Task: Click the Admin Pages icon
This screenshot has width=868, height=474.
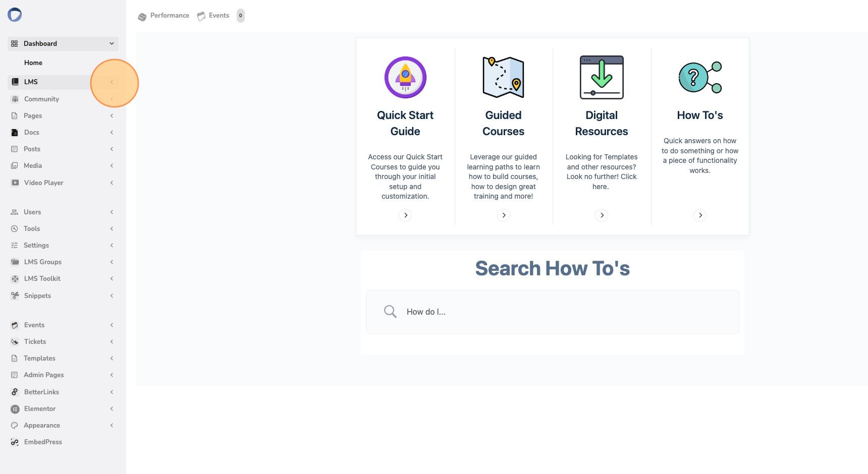Action: click(15, 375)
